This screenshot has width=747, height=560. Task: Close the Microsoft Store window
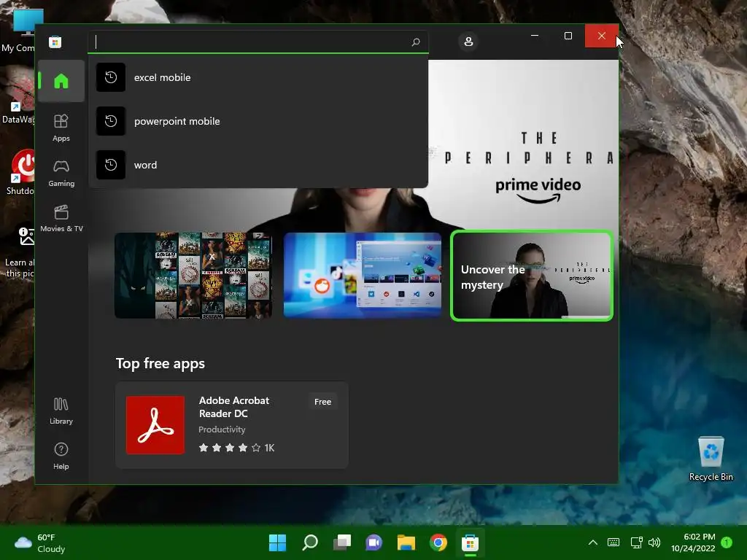tap(602, 36)
